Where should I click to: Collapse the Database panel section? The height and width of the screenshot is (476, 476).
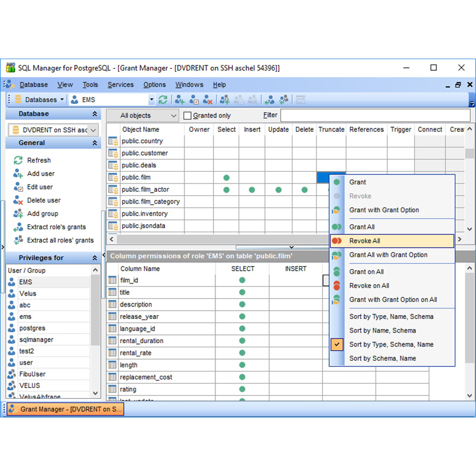coord(95,114)
